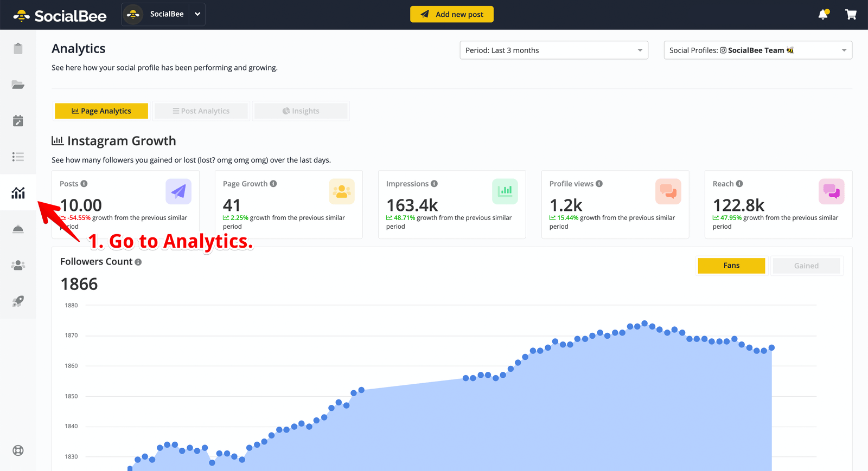
Task: Click Page Growth info icon
Action: point(273,184)
